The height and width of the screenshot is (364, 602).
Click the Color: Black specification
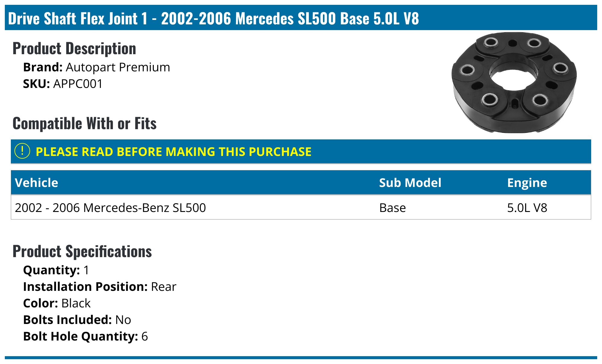point(57,303)
